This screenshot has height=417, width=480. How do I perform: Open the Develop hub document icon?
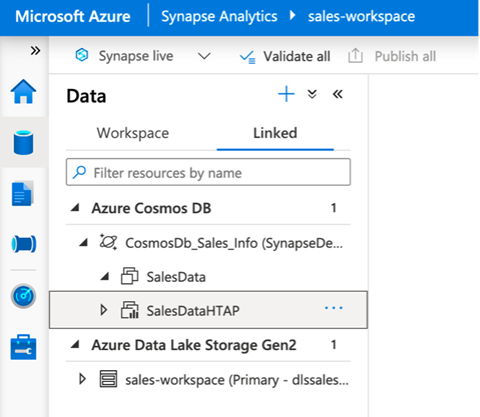click(22, 194)
